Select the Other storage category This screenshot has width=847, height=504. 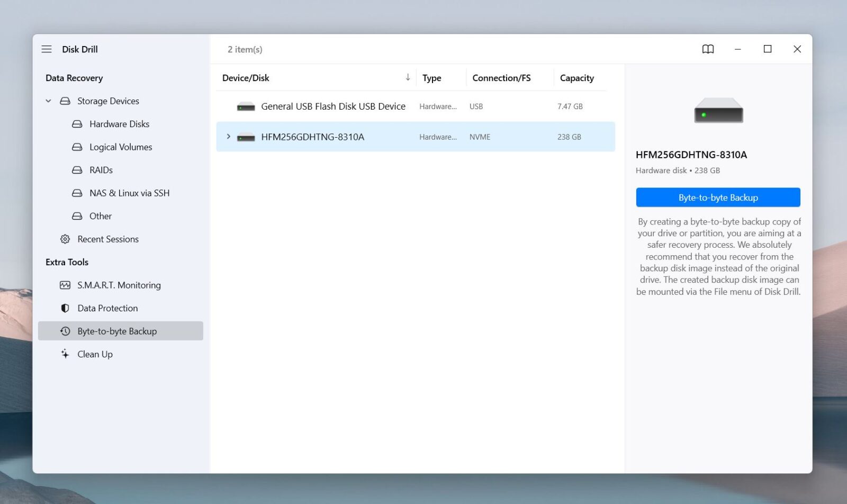(x=100, y=216)
